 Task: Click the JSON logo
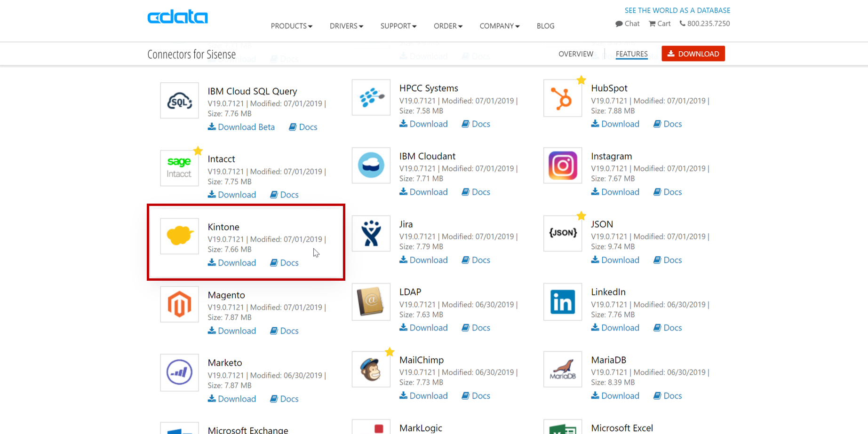563,233
